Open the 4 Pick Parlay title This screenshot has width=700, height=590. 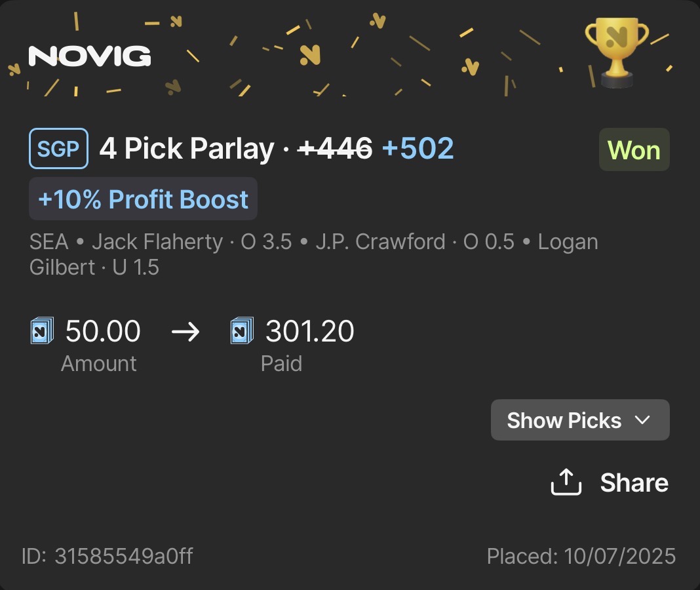point(186,149)
